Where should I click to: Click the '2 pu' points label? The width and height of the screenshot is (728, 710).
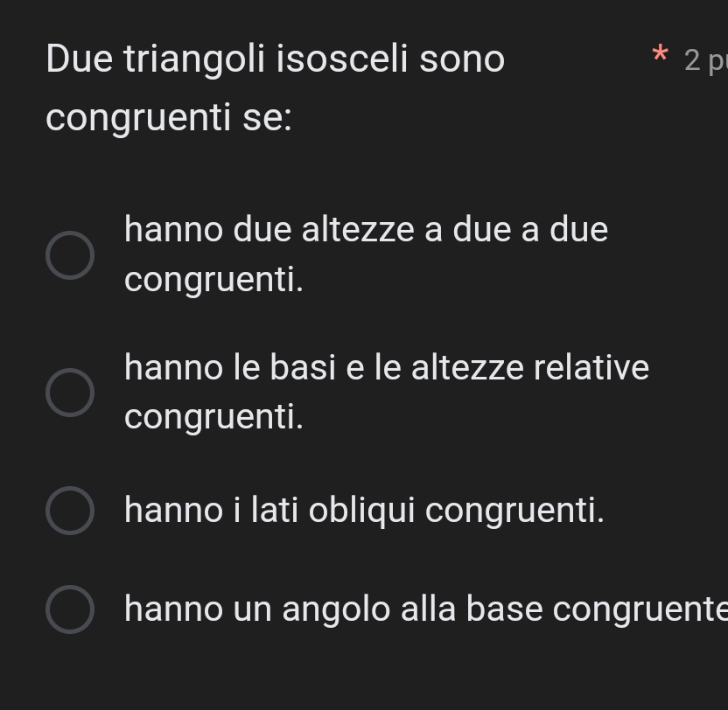[704, 60]
